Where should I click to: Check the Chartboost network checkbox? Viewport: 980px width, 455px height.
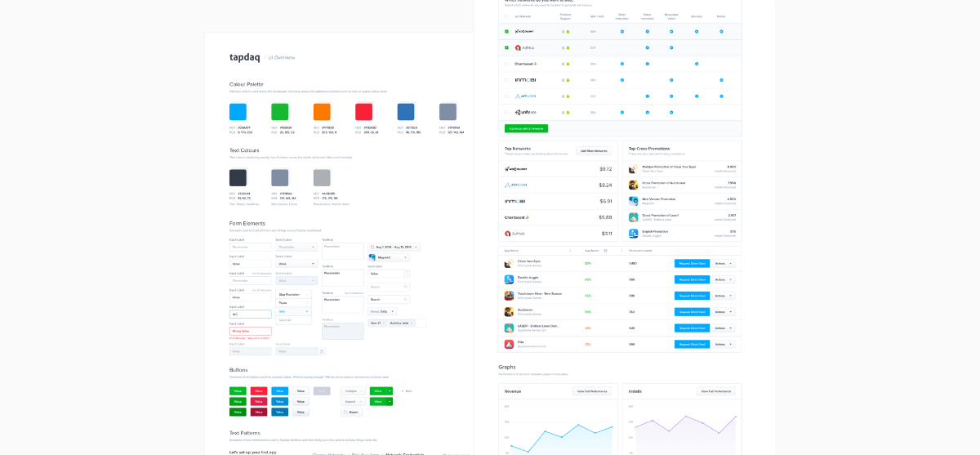pos(506,64)
